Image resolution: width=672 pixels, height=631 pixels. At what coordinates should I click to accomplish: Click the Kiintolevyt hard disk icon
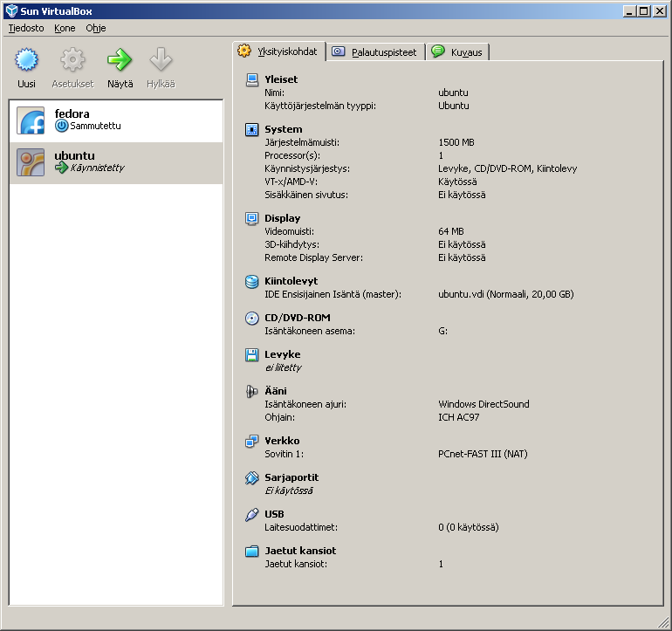[x=252, y=281]
